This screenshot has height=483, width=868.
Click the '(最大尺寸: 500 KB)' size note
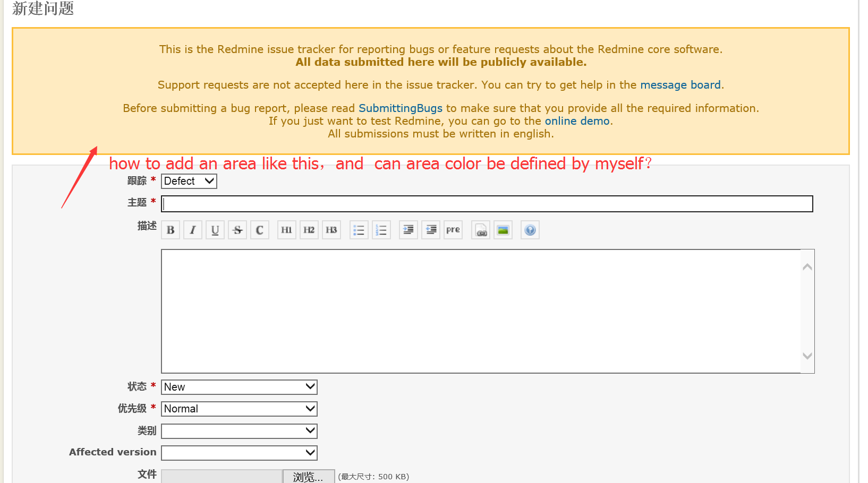[x=373, y=477]
